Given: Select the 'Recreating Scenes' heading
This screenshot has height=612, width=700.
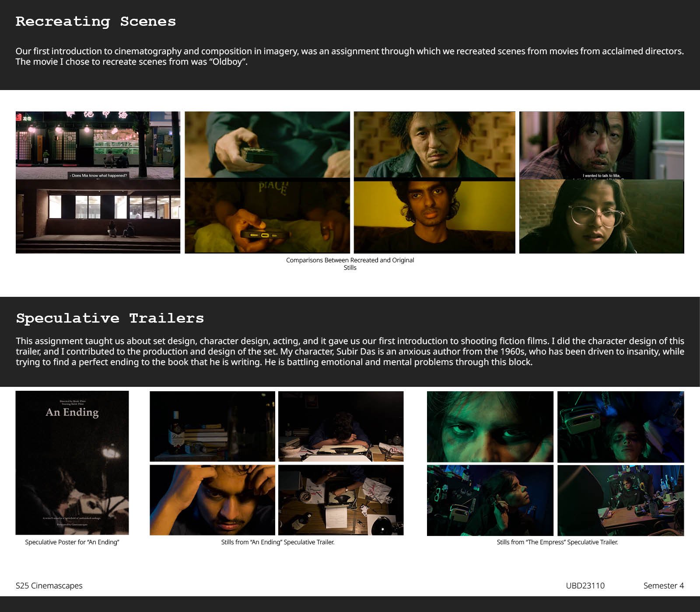Looking at the screenshot, I should pyautogui.click(x=96, y=21).
